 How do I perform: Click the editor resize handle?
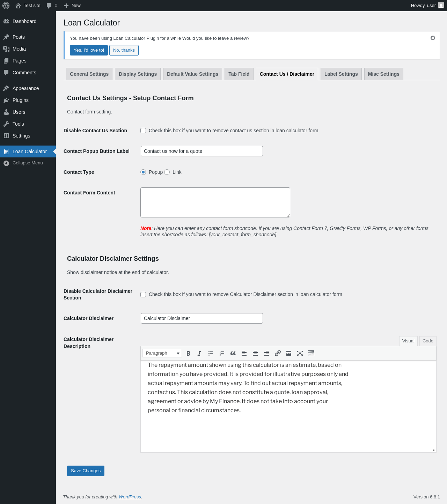(x=433, y=450)
